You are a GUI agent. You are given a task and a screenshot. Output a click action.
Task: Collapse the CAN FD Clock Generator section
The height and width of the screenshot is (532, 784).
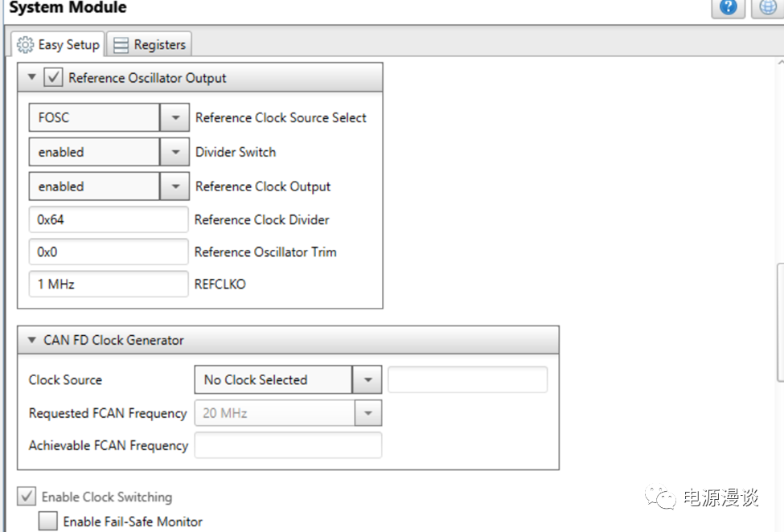(x=32, y=340)
